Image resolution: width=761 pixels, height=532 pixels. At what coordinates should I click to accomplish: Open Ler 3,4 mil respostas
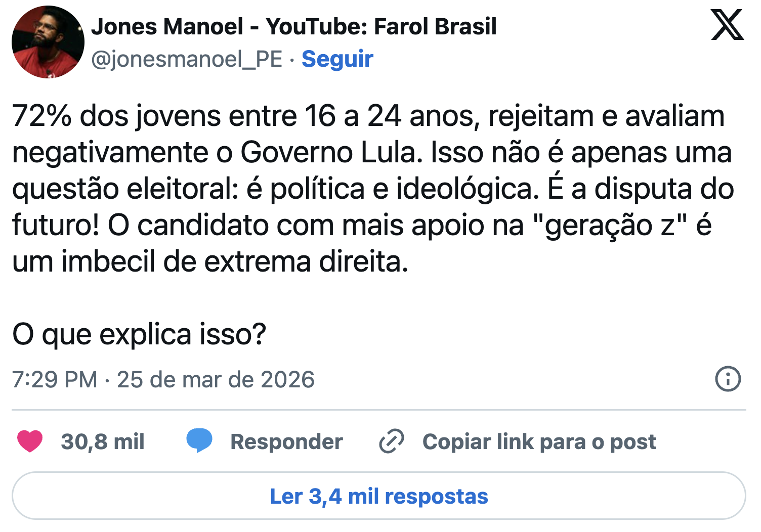379,496
